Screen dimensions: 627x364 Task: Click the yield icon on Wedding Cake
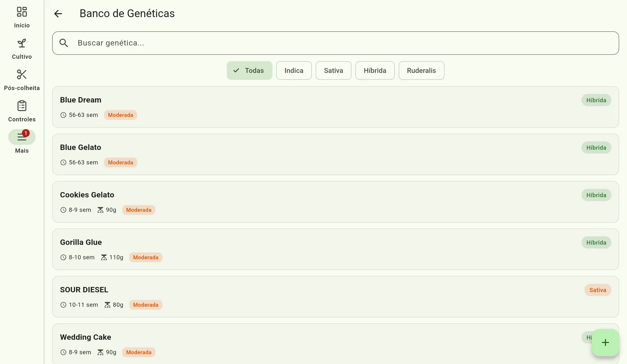100,352
